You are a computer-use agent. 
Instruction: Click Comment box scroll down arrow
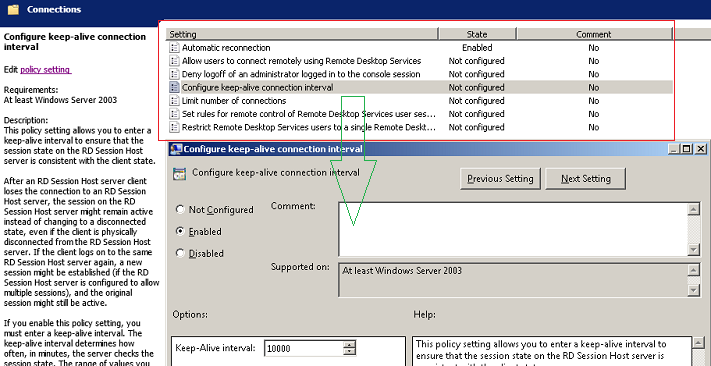[x=693, y=250]
